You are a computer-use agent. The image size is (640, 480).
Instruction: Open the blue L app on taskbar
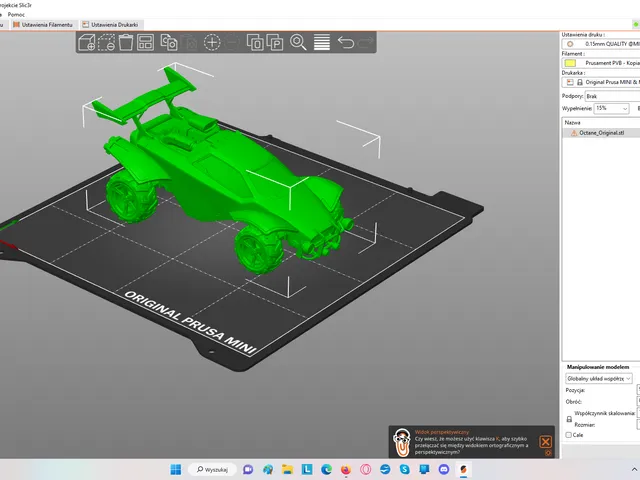click(x=307, y=469)
